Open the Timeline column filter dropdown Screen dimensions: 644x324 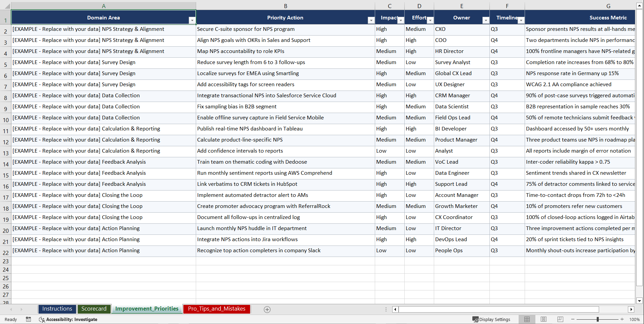click(x=521, y=20)
